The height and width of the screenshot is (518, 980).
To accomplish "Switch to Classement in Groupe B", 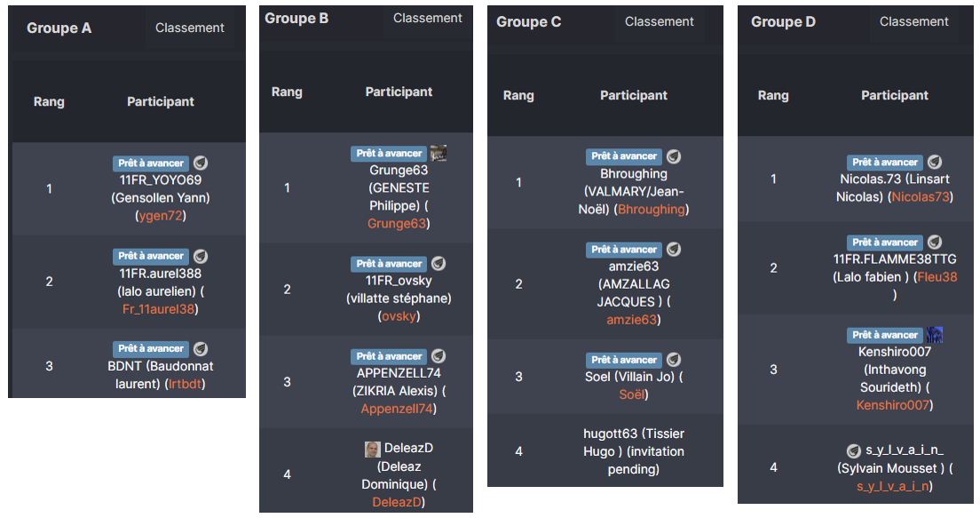I will (428, 18).
